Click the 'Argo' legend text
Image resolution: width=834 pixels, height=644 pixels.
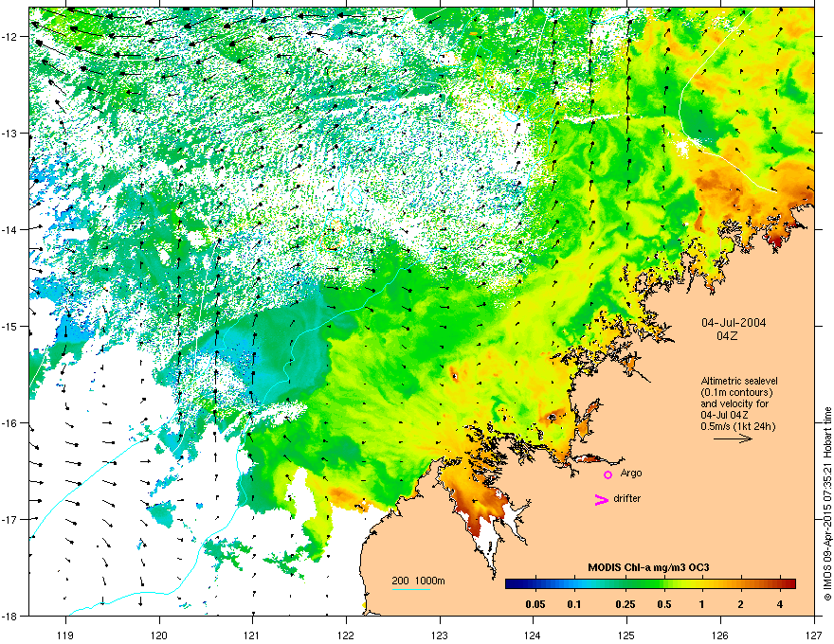point(631,473)
